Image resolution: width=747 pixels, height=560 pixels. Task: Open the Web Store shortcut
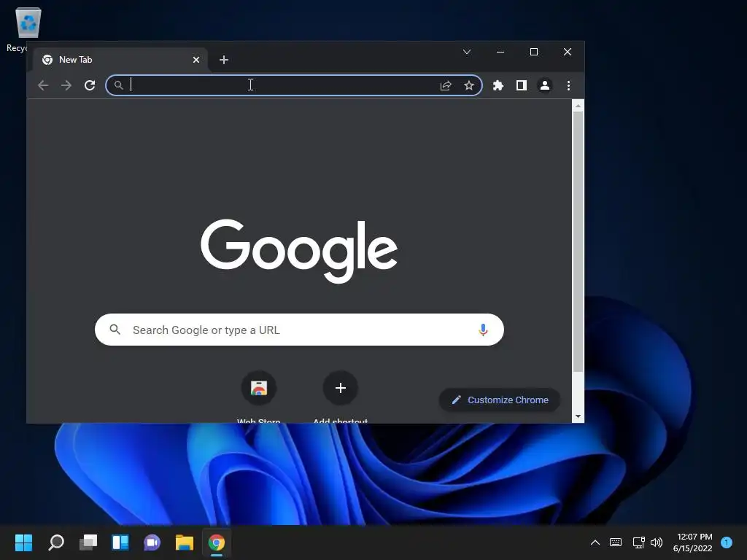coord(259,388)
